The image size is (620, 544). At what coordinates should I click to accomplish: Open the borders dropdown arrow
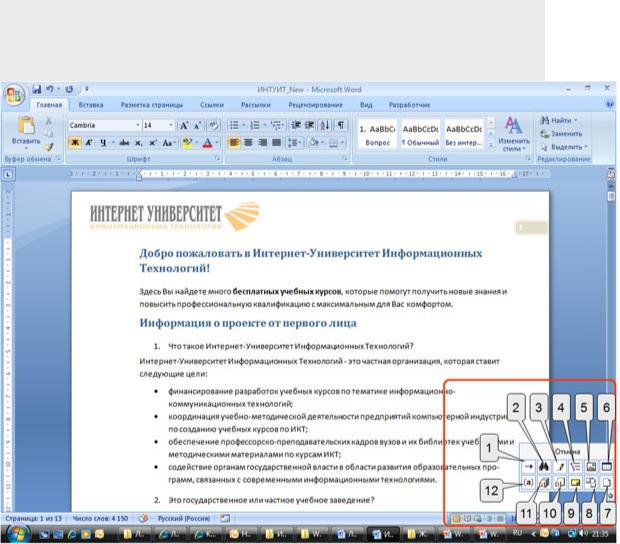342,142
